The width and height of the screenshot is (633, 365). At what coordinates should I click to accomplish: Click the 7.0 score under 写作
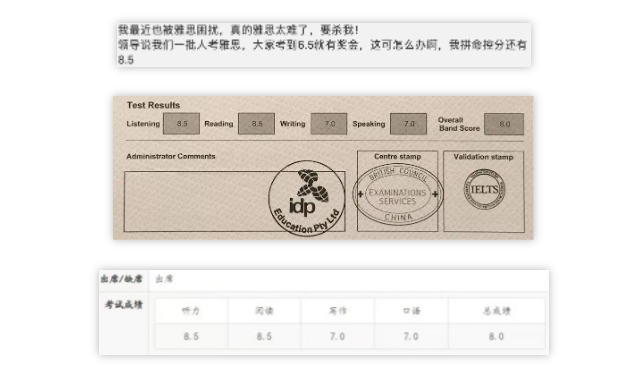(x=337, y=336)
